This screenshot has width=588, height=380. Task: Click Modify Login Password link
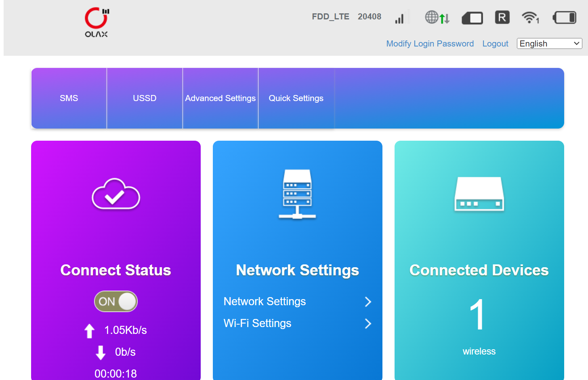point(430,44)
